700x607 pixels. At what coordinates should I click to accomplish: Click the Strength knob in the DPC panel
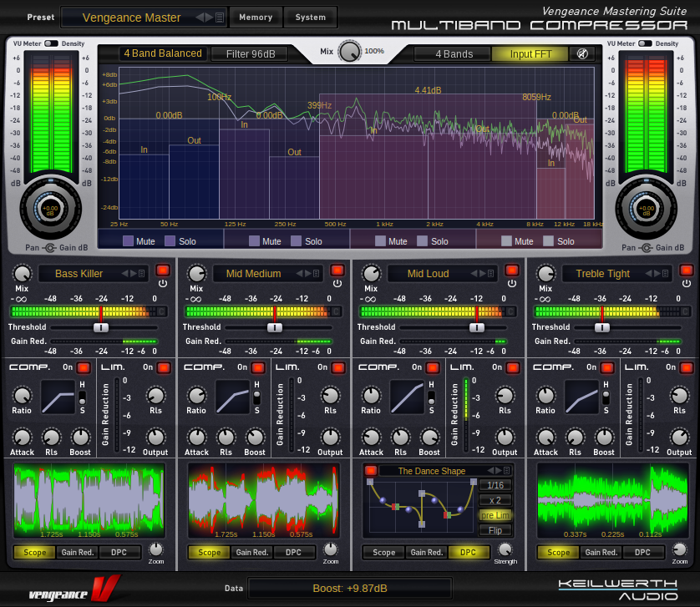coord(505,549)
